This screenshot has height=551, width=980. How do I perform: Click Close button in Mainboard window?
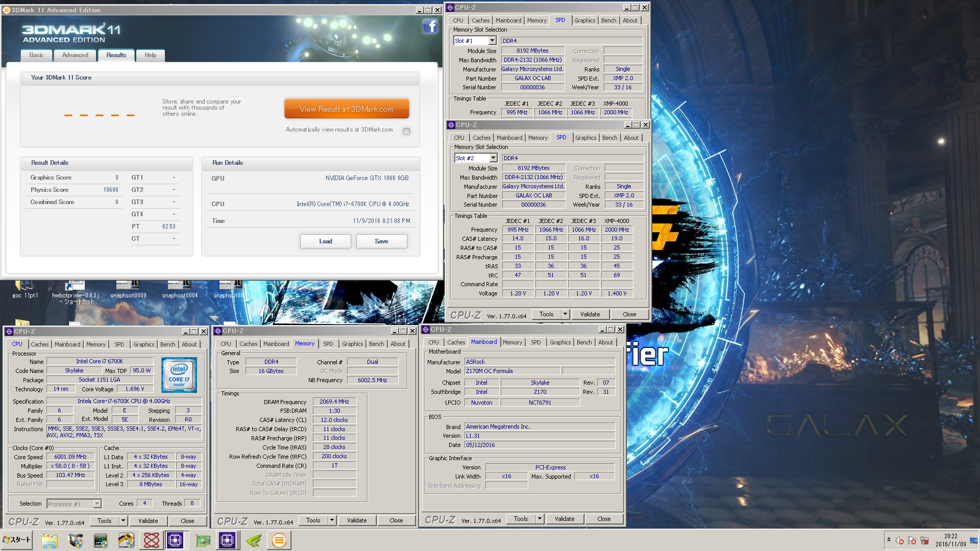pos(604,519)
